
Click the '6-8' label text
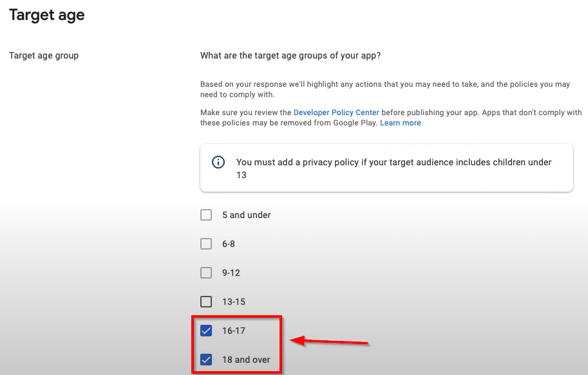tap(229, 244)
